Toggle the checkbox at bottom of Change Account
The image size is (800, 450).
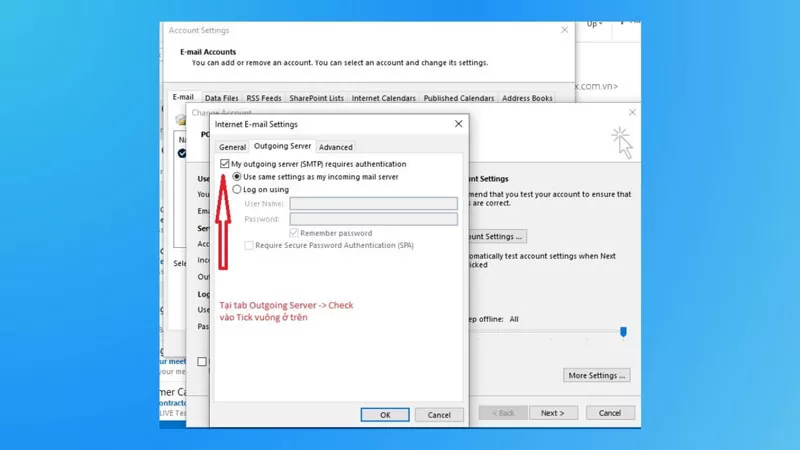pos(202,362)
